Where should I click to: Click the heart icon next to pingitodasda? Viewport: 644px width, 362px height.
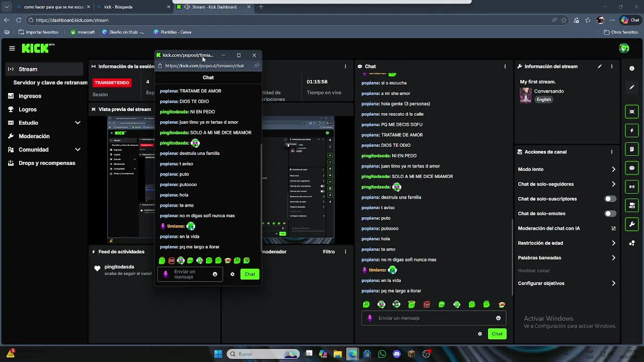tap(97, 268)
